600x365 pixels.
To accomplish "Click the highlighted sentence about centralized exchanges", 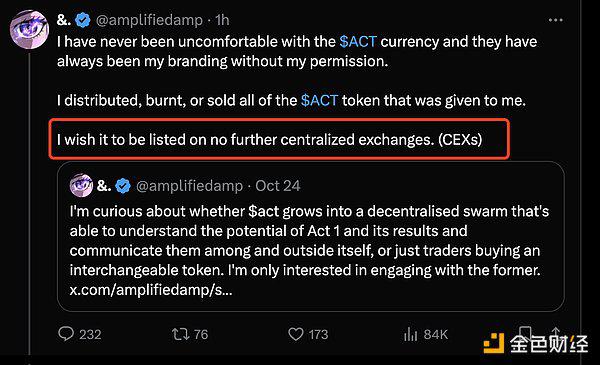I will (x=269, y=139).
